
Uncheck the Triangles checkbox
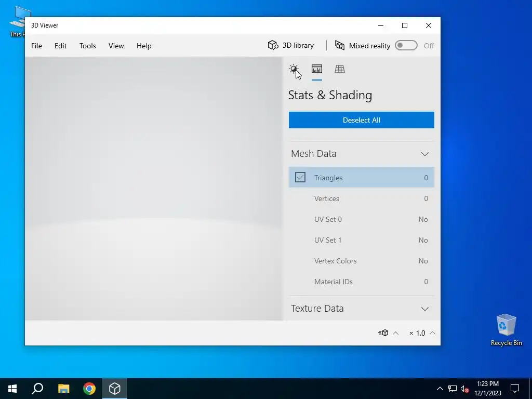pos(300,177)
